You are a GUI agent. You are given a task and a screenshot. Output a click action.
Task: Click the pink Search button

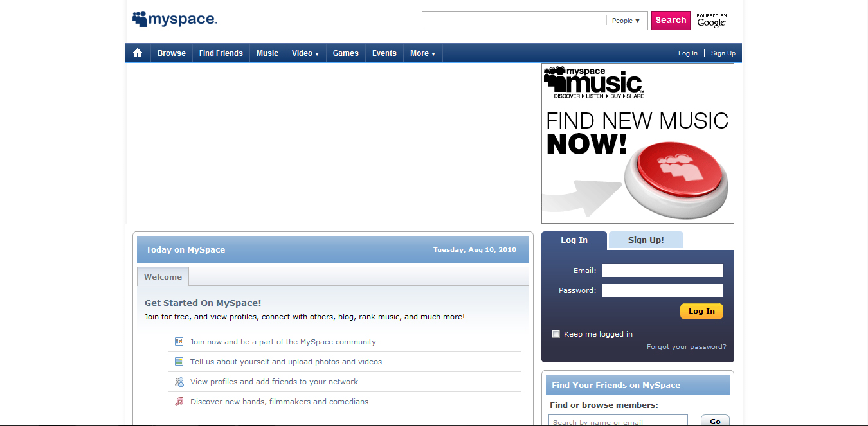pyautogui.click(x=671, y=21)
